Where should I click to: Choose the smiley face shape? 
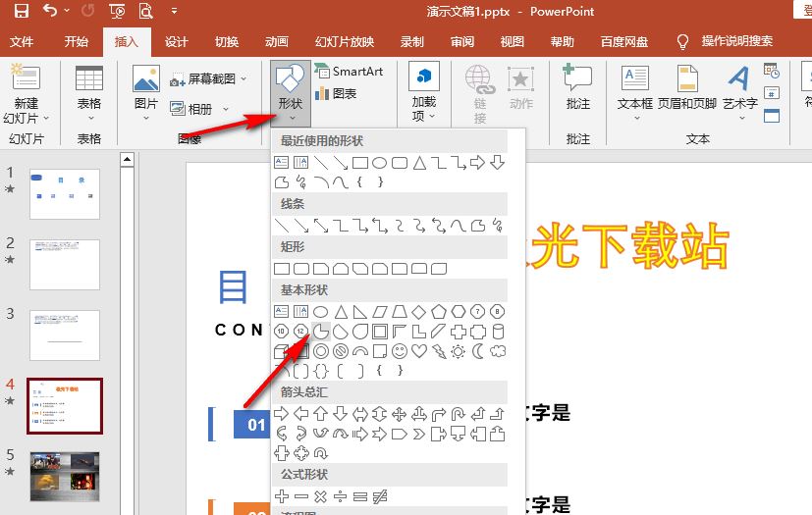click(x=399, y=350)
